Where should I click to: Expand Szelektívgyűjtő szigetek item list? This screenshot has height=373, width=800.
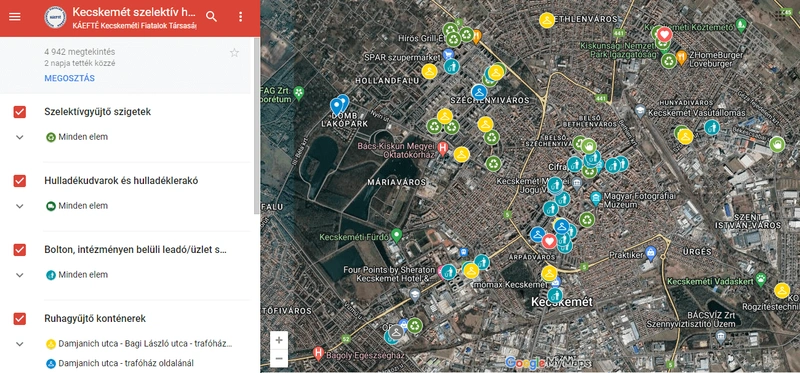20,137
